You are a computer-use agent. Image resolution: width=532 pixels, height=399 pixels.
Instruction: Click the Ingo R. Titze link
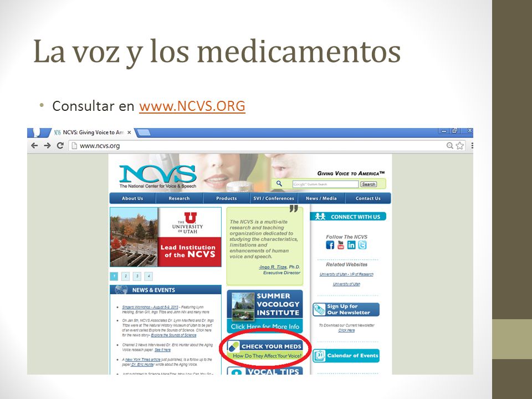(x=273, y=267)
